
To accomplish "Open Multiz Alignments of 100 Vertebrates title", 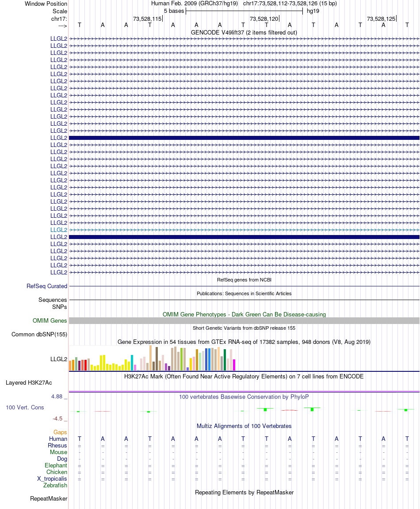I will 244,426.
